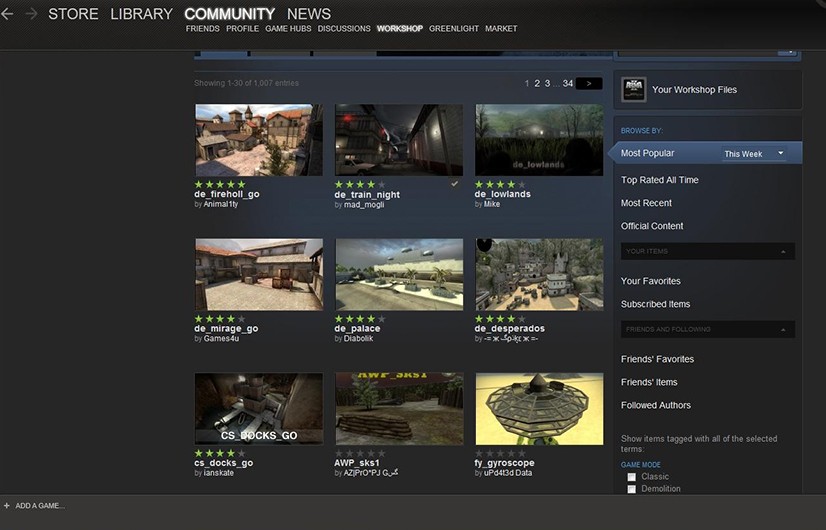826x530 pixels.
Task: Open the de_desperados map thumbnail
Action: click(539, 274)
